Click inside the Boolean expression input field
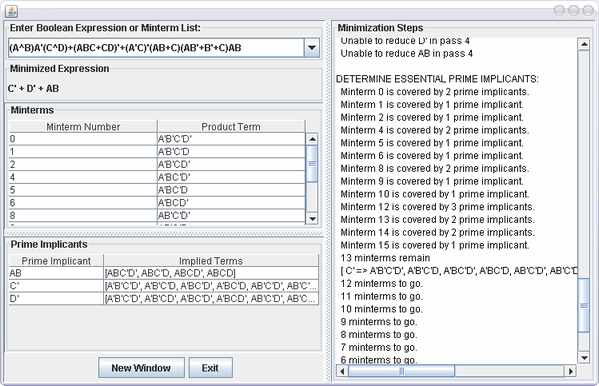The image size is (599, 386). coord(156,48)
